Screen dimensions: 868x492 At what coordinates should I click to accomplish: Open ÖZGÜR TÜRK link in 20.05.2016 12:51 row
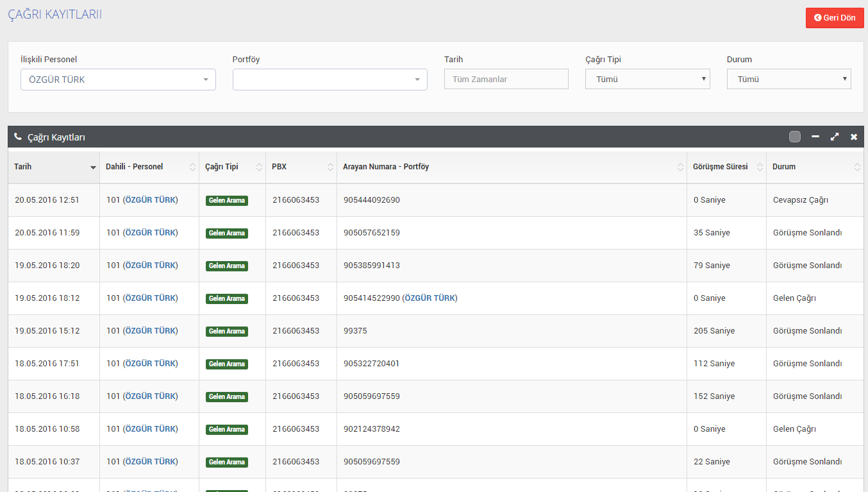[x=151, y=200]
